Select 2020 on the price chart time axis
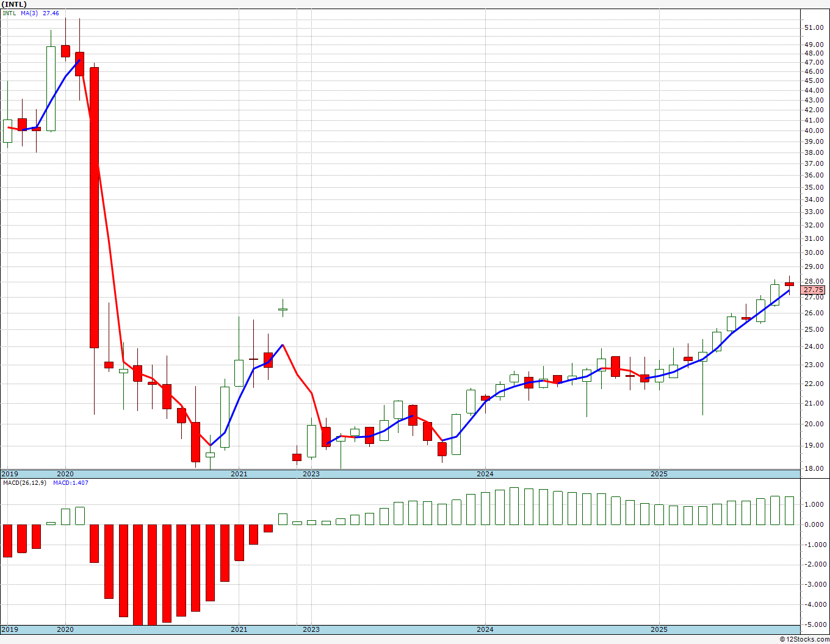The image size is (830, 644). (x=65, y=474)
